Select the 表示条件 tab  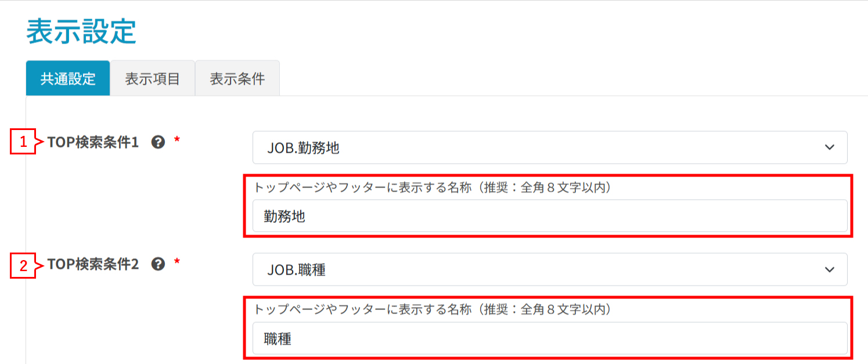click(x=237, y=78)
